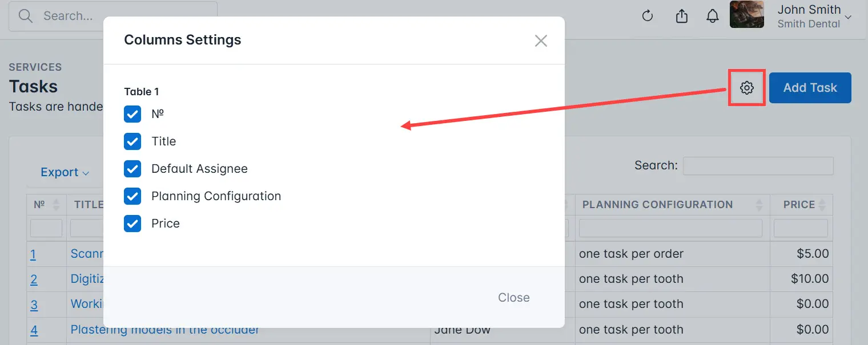The width and height of the screenshot is (868, 345).
Task: Open John Smith's profile avatar
Action: [746, 14]
